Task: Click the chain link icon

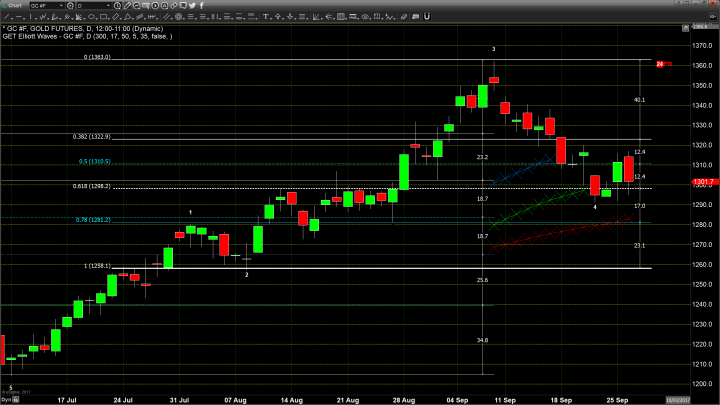Action: click(x=174, y=6)
